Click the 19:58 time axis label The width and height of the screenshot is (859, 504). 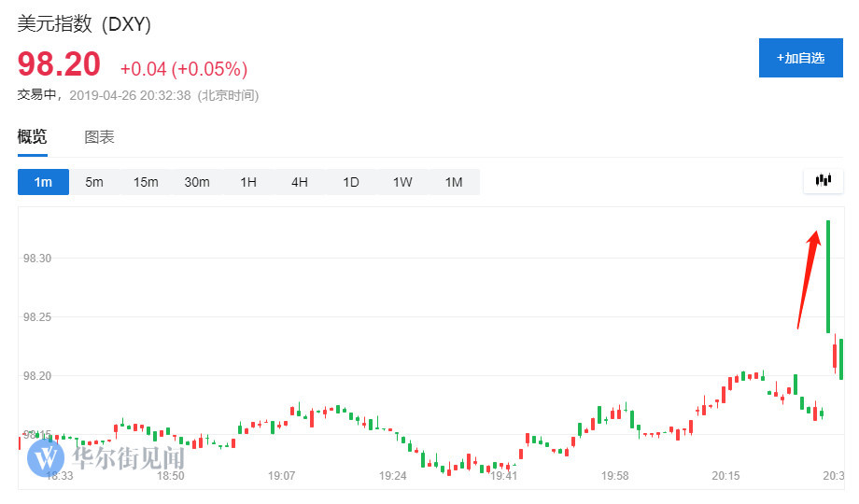(x=614, y=475)
